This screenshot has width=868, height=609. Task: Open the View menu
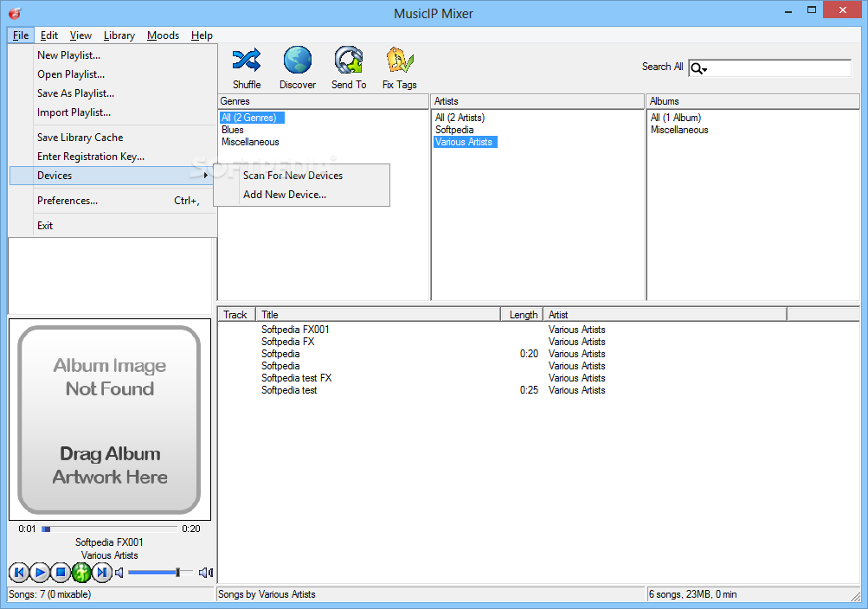click(80, 35)
